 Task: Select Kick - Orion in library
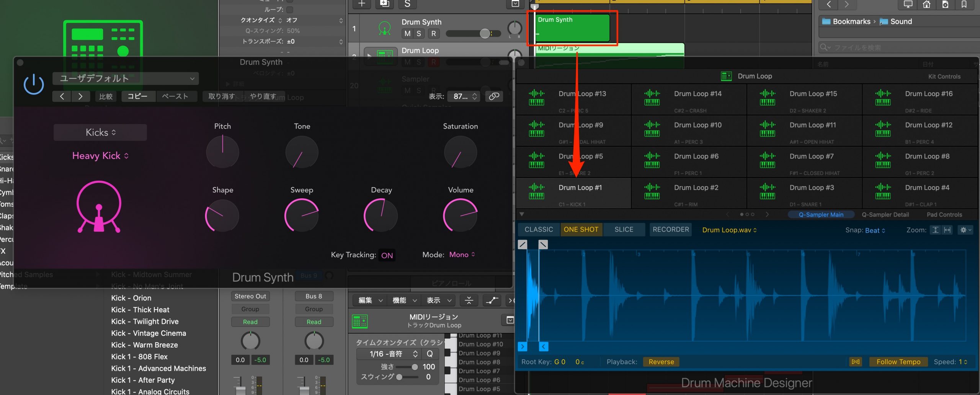(x=131, y=298)
